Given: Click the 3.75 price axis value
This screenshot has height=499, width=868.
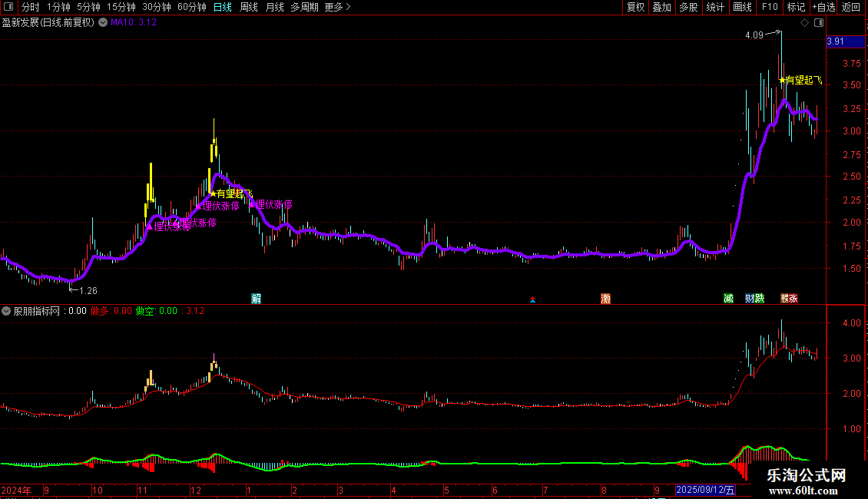Looking at the screenshot, I should tap(851, 64).
